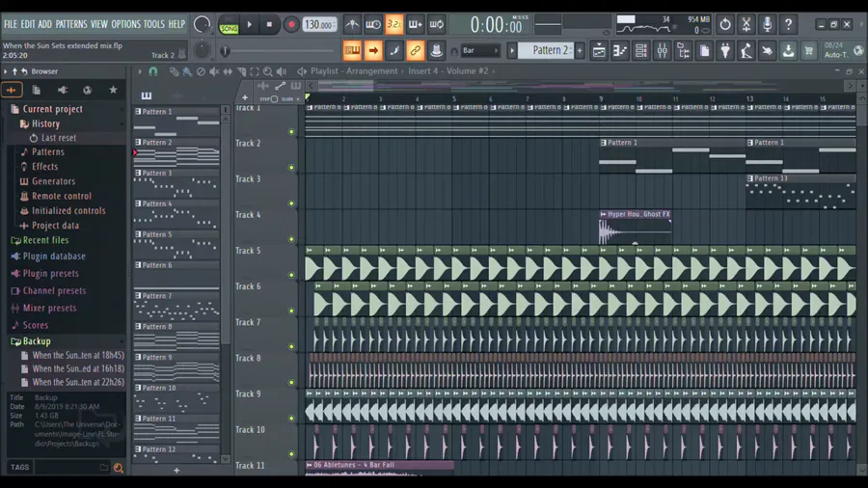This screenshot has width=868, height=488.
Task: Open the PATTERNS menu
Action: click(70, 24)
